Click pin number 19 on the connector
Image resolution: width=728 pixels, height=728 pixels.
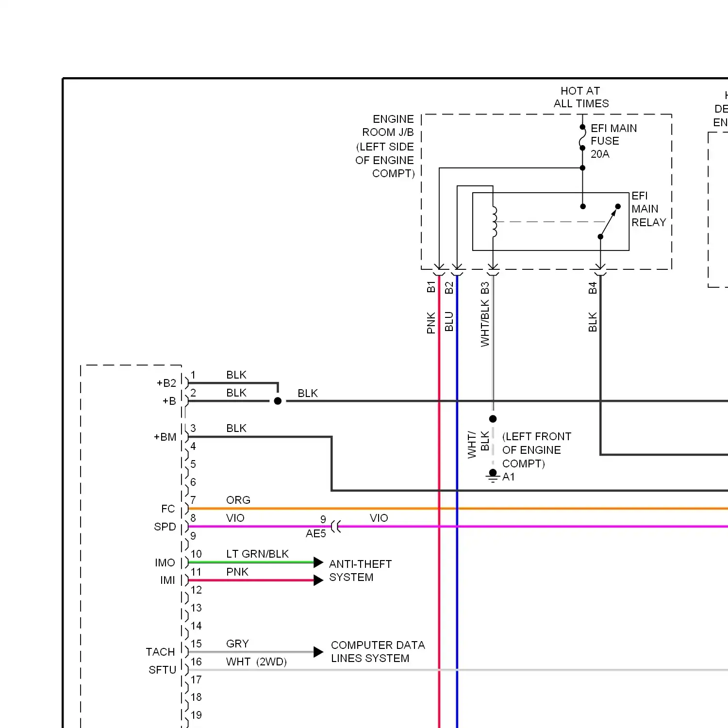196,715
